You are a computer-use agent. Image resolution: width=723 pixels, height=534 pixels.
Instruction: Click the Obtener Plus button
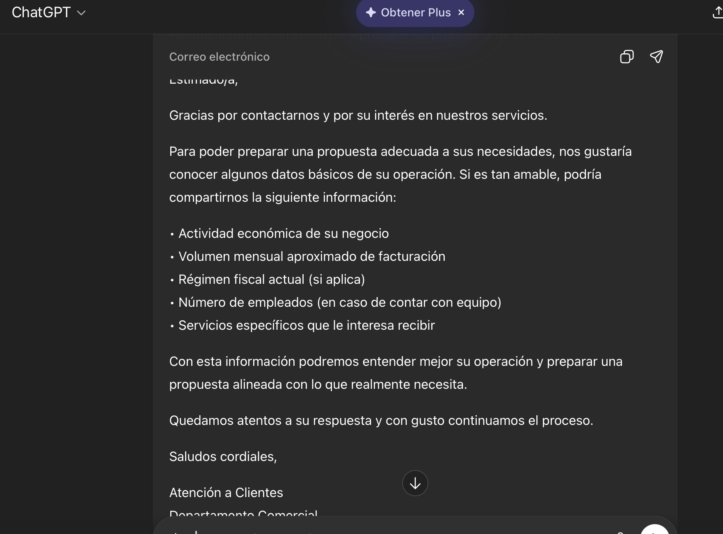[x=407, y=13]
